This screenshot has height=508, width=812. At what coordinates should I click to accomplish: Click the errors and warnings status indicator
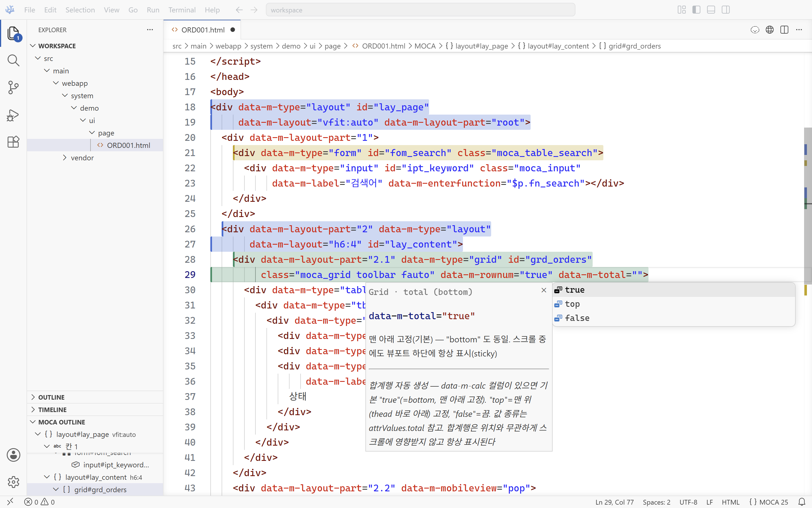(39, 502)
